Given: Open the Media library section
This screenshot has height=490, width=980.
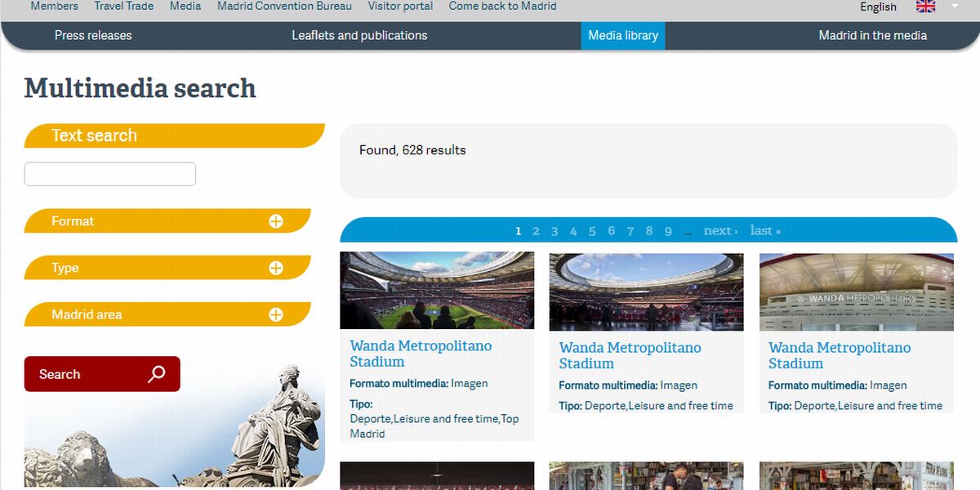Looking at the screenshot, I should pos(622,35).
